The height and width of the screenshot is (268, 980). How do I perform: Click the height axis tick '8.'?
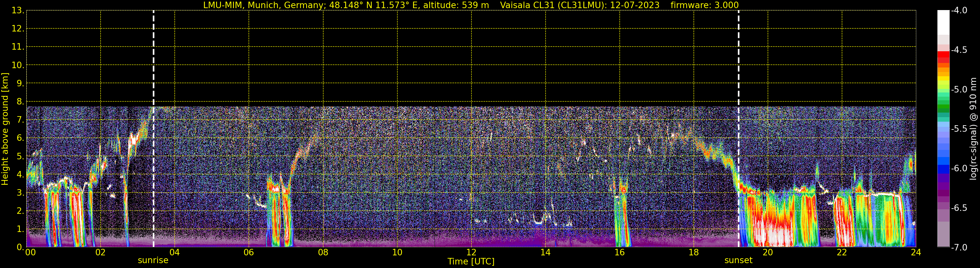coord(20,102)
